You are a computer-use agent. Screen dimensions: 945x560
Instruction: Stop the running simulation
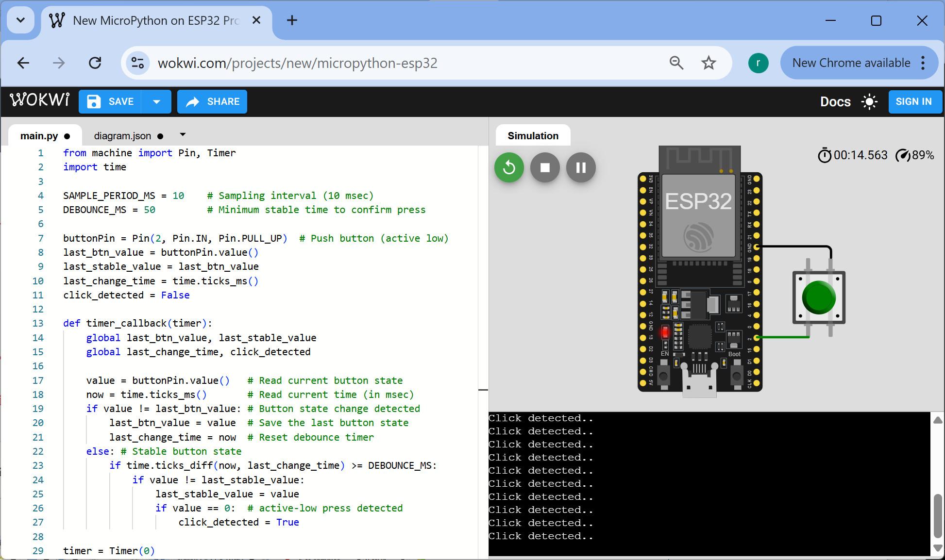[545, 167]
